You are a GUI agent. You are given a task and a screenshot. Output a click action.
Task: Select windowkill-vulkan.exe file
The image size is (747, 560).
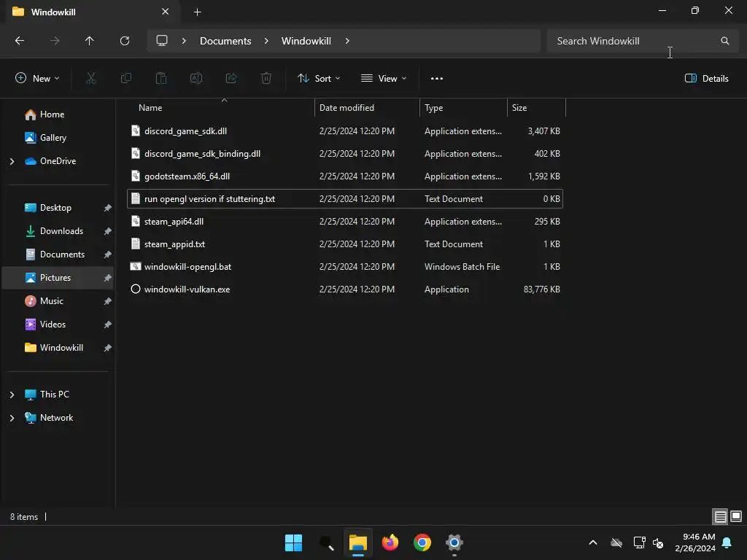345,289
